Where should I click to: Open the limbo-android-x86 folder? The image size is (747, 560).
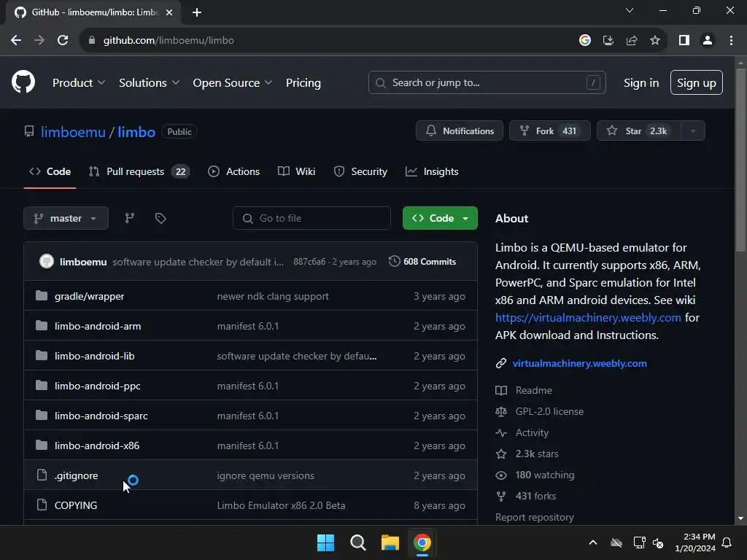pos(97,446)
